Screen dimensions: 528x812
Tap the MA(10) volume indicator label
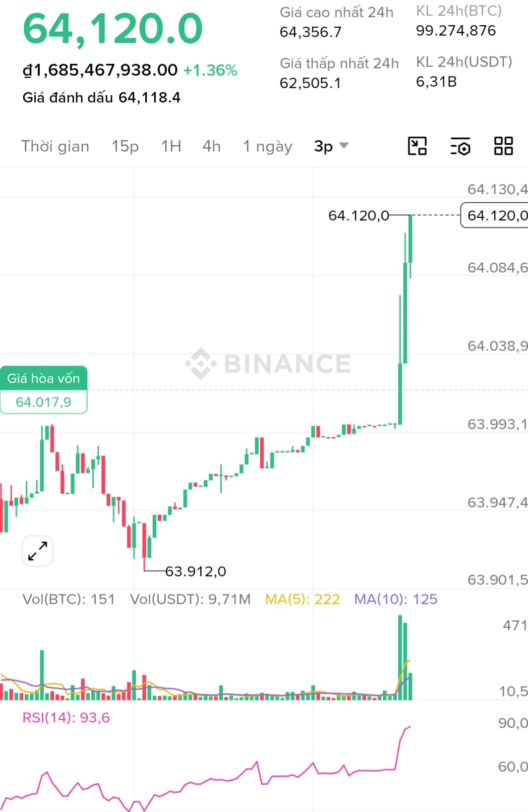point(396,599)
